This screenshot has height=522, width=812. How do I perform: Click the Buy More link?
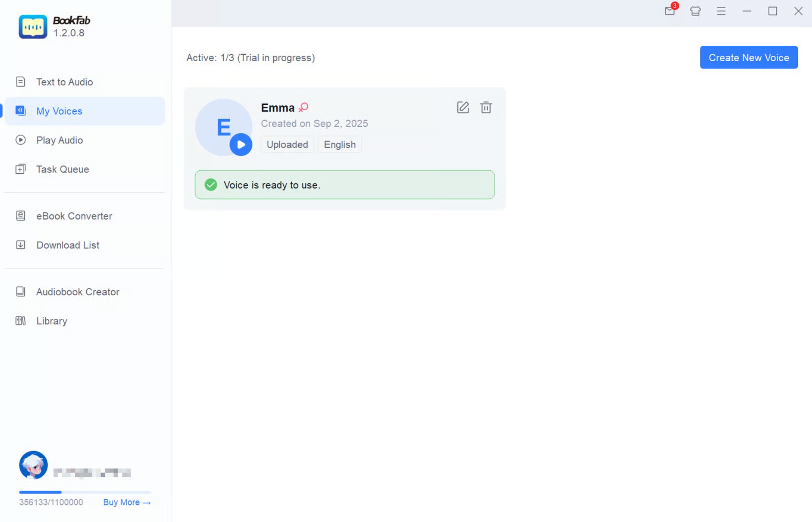(127, 502)
